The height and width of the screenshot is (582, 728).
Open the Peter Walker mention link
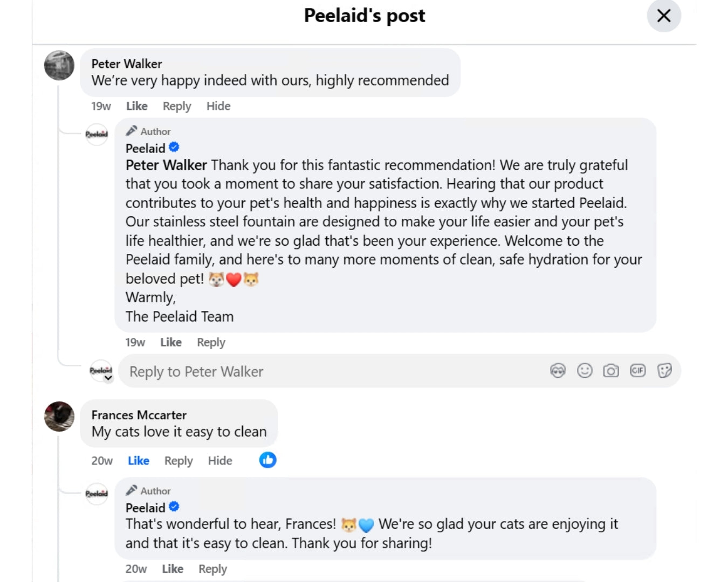click(166, 165)
